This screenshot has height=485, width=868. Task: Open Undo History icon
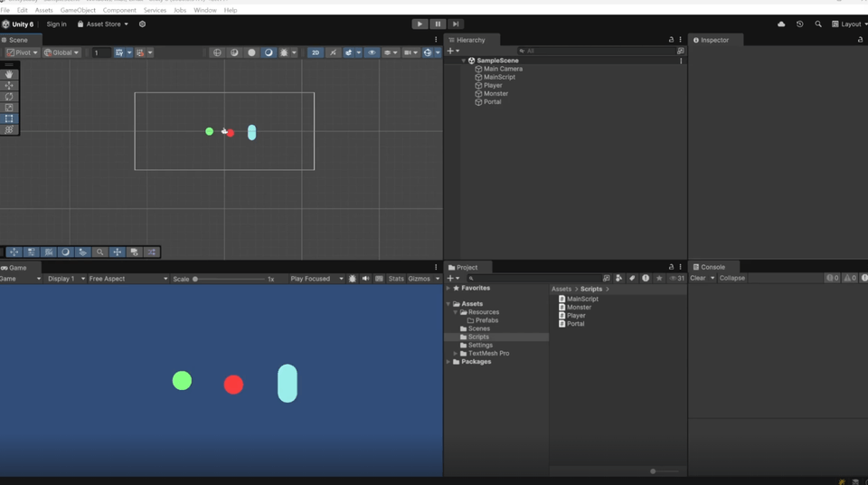(x=800, y=24)
